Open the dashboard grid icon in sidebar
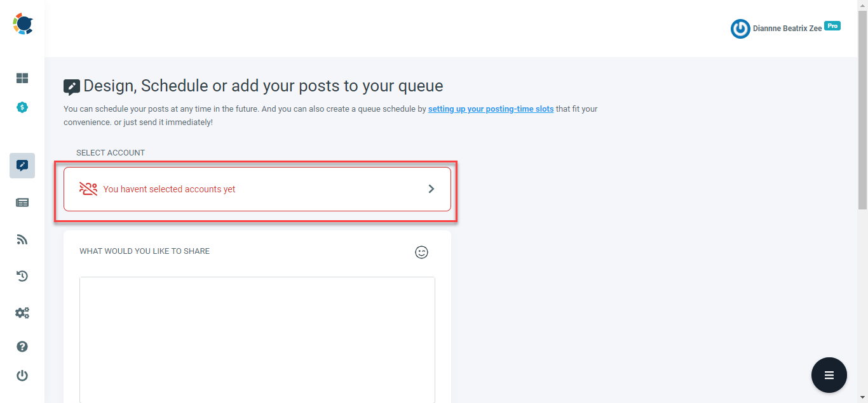The height and width of the screenshot is (403, 868). pos(22,78)
